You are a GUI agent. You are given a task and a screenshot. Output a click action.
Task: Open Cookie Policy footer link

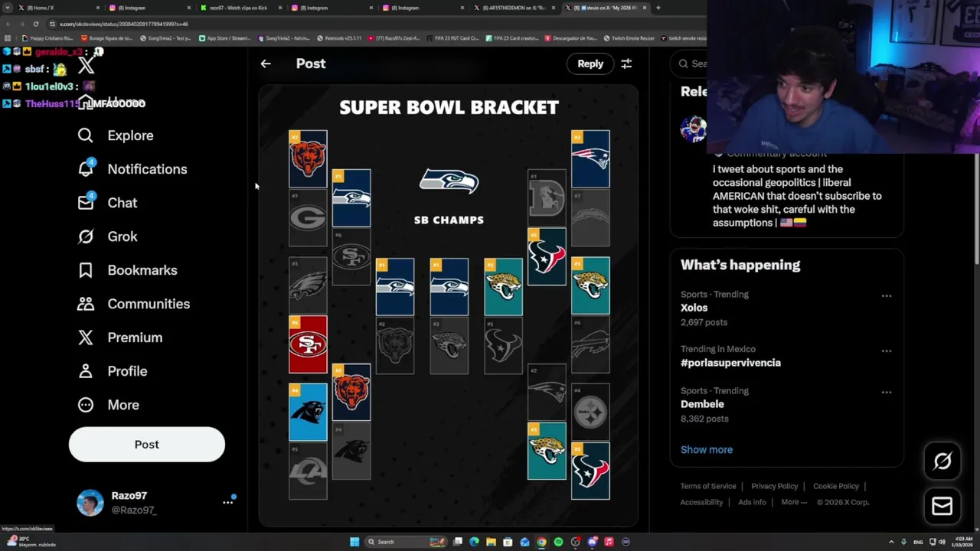(836, 486)
